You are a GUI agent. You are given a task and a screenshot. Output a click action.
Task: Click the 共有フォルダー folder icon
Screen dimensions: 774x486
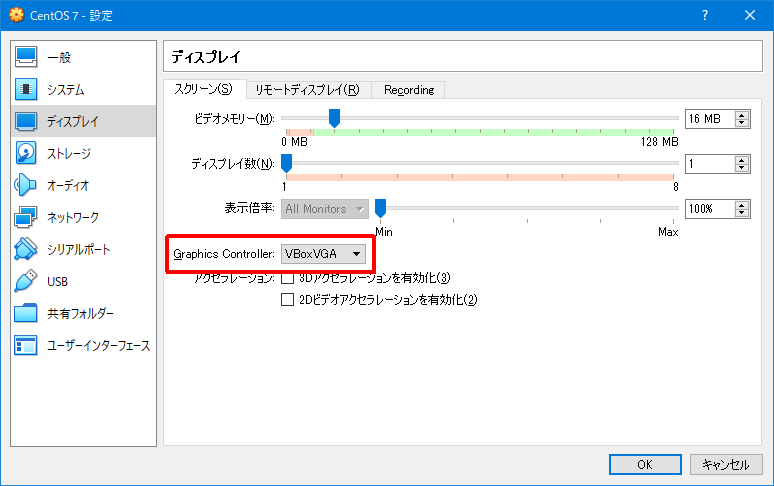click(x=26, y=313)
